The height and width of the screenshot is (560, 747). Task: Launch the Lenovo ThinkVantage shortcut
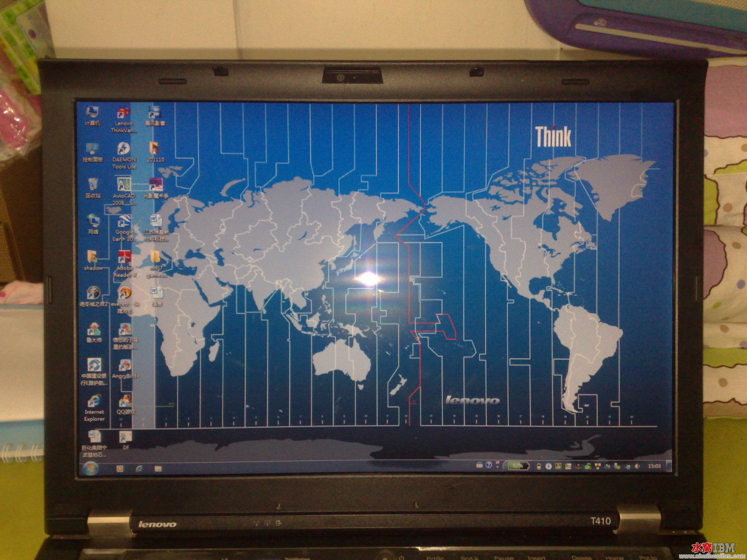click(124, 120)
